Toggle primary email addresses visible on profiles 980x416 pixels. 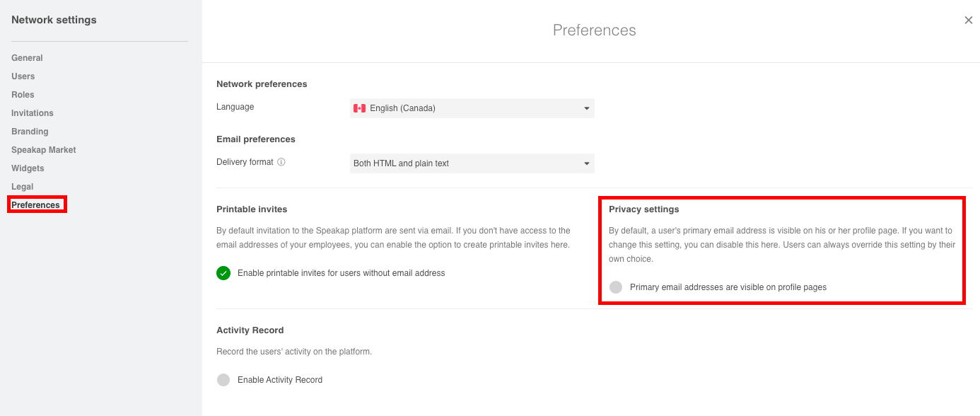point(616,287)
